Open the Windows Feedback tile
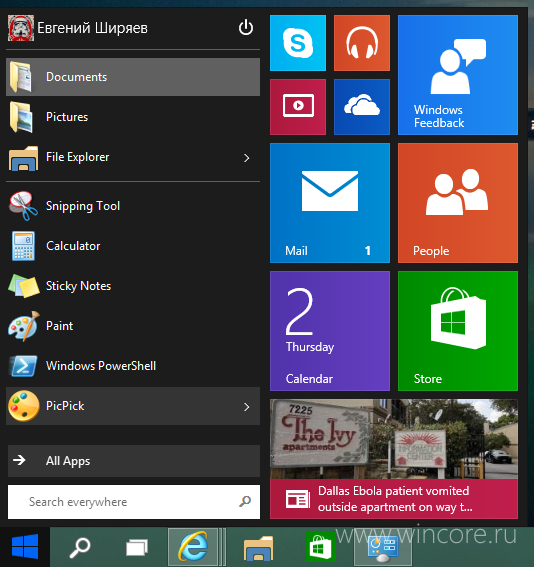Image resolution: width=534 pixels, height=567 pixels. click(458, 75)
